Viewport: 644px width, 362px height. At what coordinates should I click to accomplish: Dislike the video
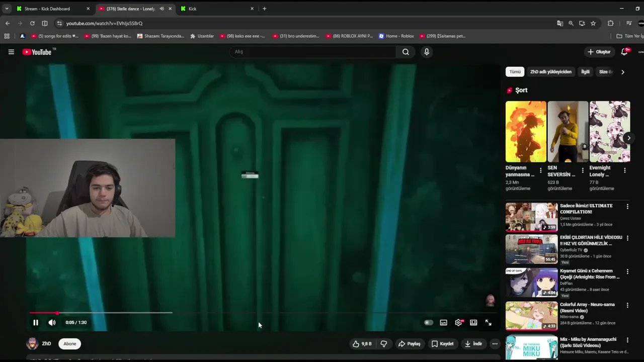[x=384, y=344]
